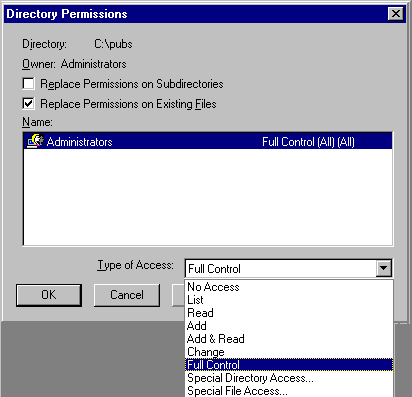Uncheck Replace Permissions on Existing Files
The width and height of the screenshot is (412, 397).
coord(28,104)
